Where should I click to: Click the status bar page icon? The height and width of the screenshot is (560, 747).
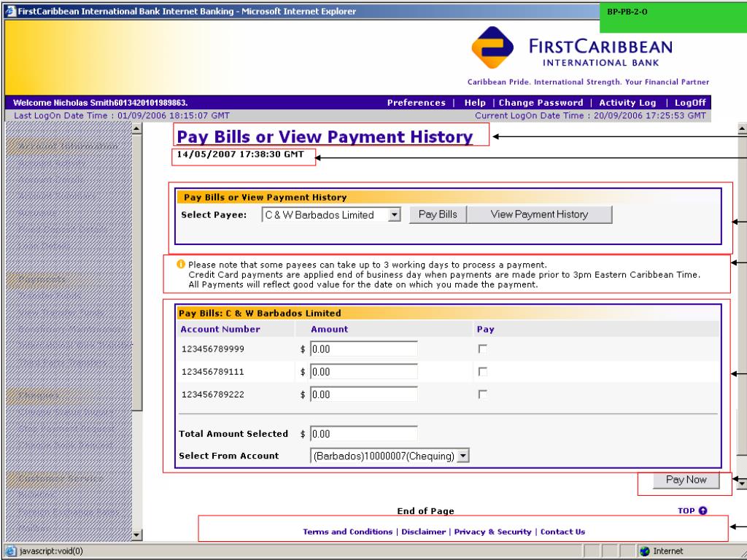10,551
